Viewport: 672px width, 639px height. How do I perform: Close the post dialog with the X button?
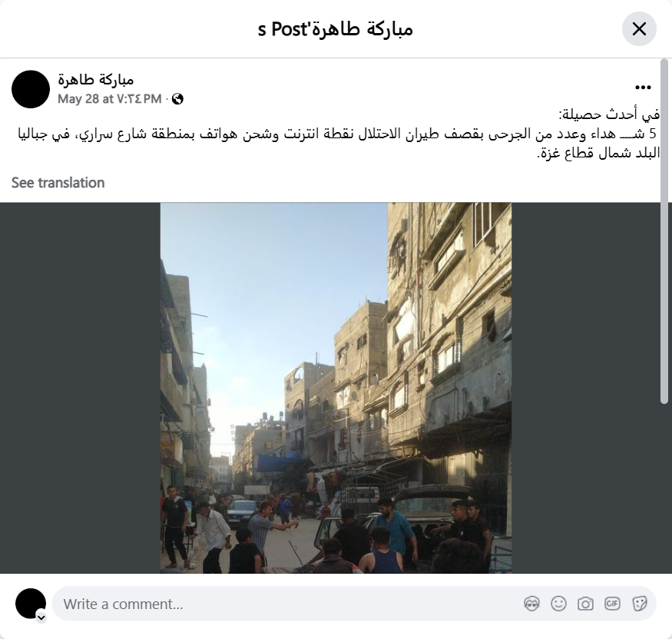point(639,29)
